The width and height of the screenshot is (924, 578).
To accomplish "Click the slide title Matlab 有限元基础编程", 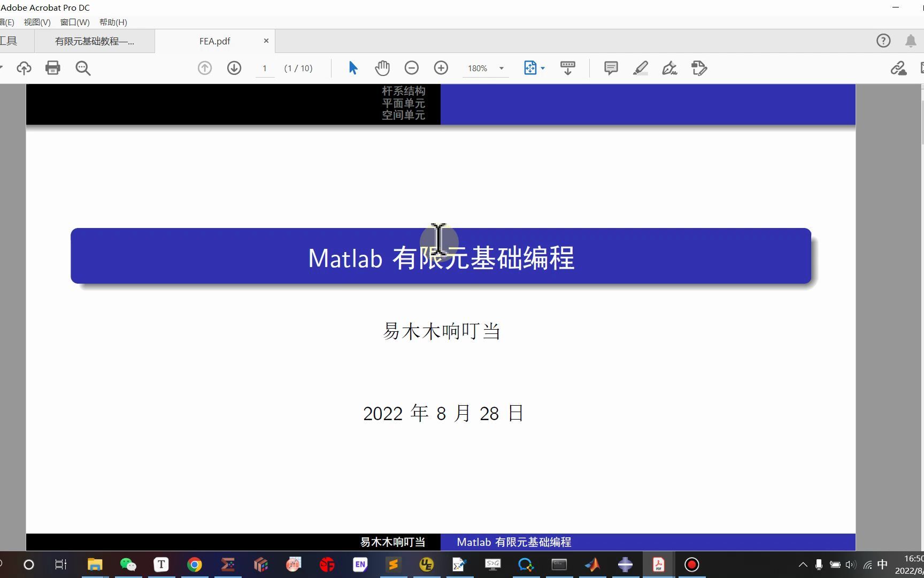I will [x=441, y=258].
